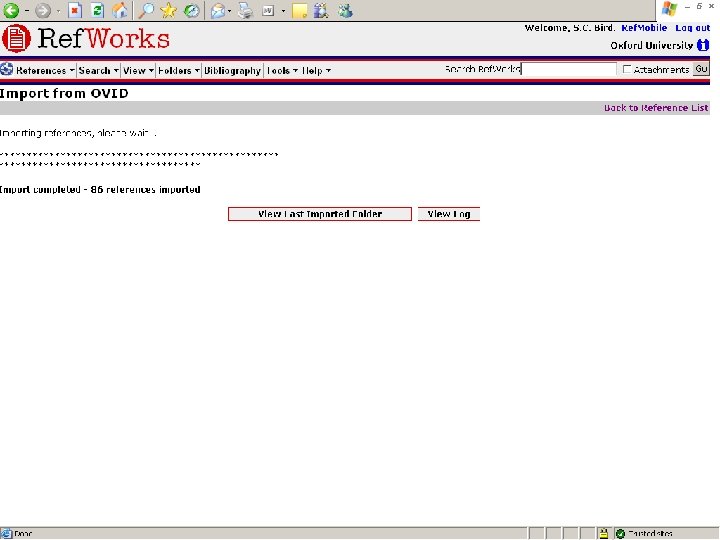Open the References menu
The image size is (720, 540).
[45, 70]
